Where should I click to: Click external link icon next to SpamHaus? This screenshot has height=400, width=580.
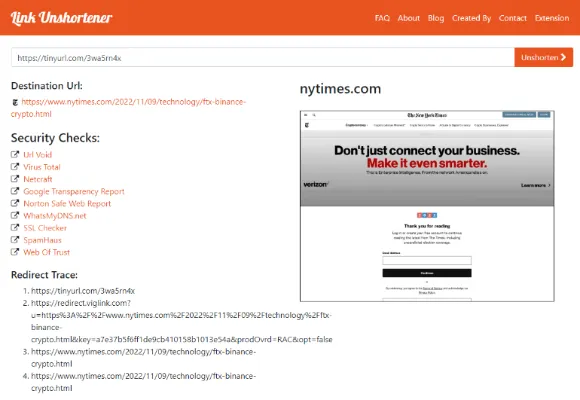click(x=15, y=240)
